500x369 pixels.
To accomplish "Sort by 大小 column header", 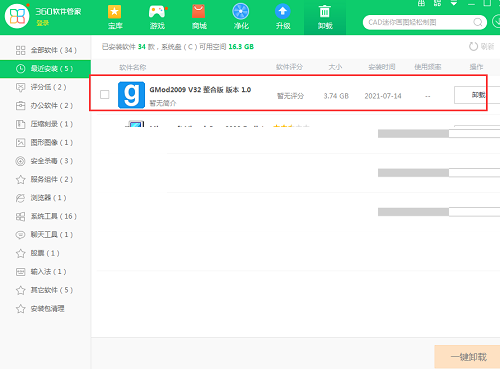I will tap(335, 67).
